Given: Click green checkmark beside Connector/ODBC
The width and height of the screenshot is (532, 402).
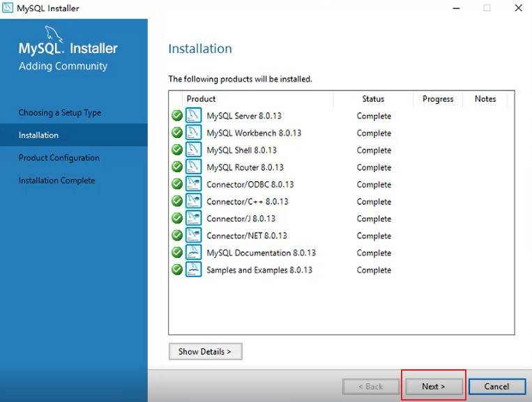Looking at the screenshot, I should coord(177,184).
